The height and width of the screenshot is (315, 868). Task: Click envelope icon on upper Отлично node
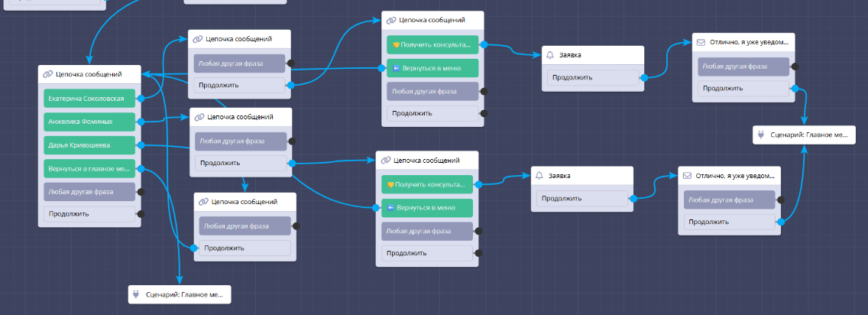[700, 42]
